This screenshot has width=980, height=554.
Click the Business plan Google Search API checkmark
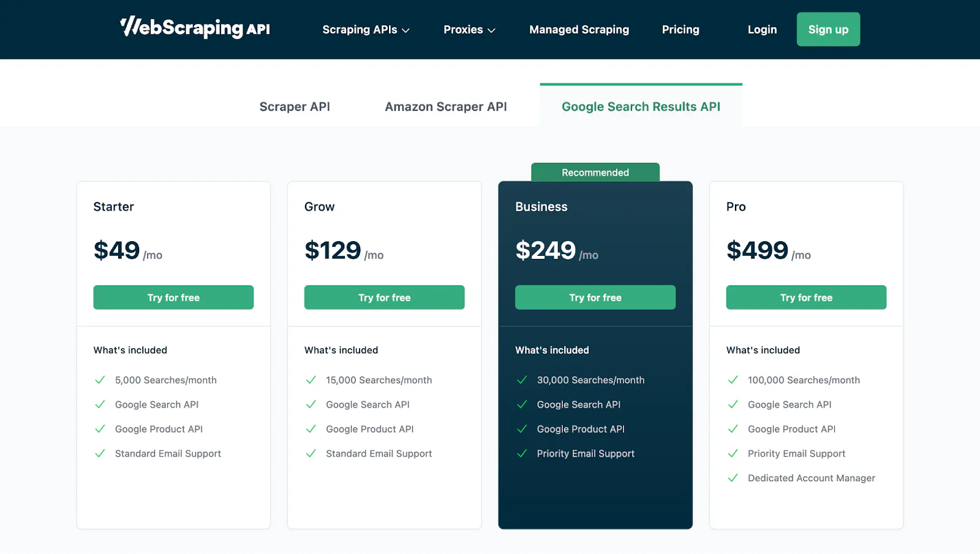point(522,405)
